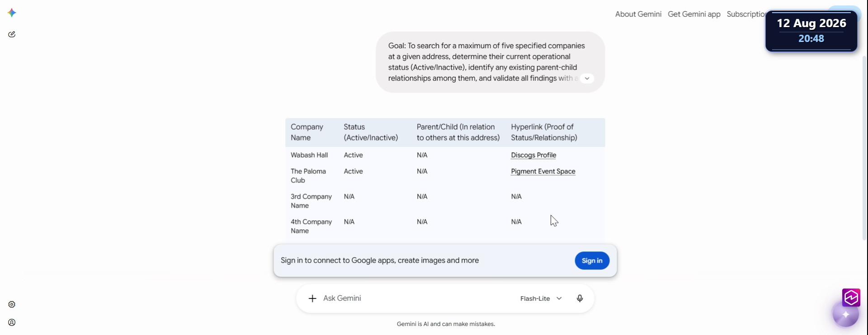Screen dimensions: 868x335
Task: Open the Discogs Profile hyperlink
Action: 533,155
